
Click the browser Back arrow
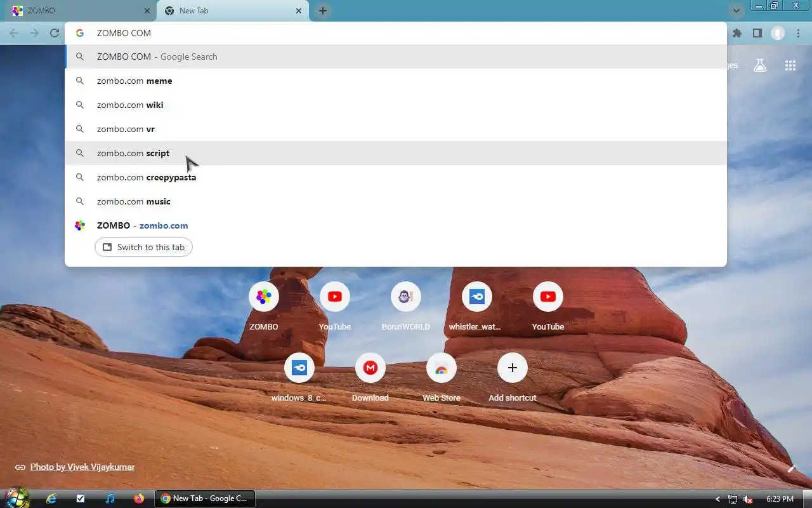(x=14, y=33)
